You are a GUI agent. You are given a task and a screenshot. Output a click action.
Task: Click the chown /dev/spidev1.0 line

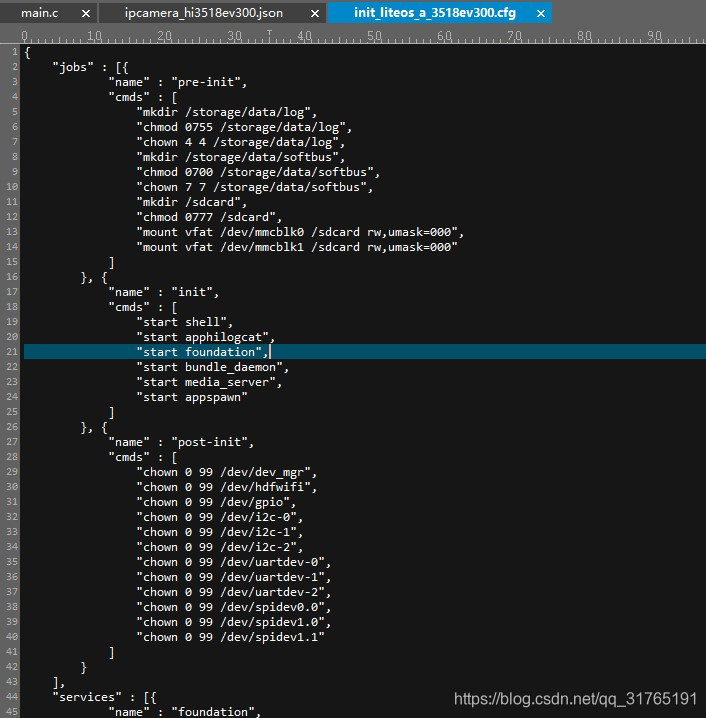click(x=234, y=622)
